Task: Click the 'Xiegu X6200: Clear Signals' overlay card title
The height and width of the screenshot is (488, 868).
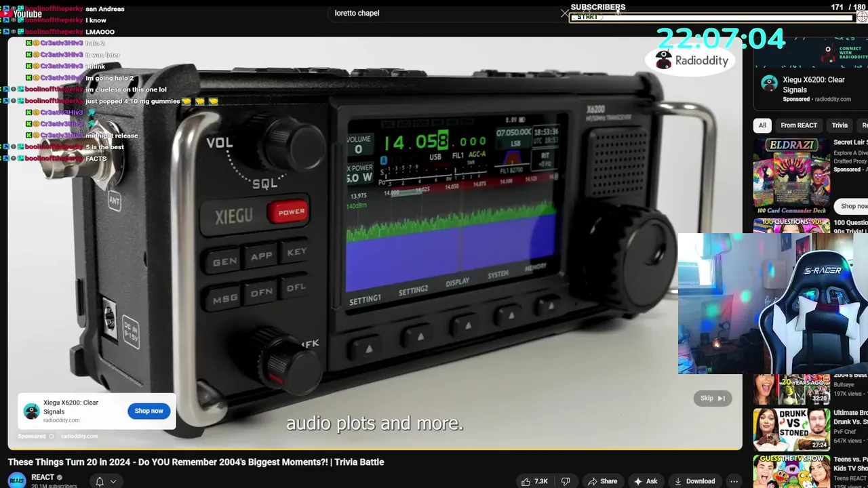Action: tap(71, 407)
